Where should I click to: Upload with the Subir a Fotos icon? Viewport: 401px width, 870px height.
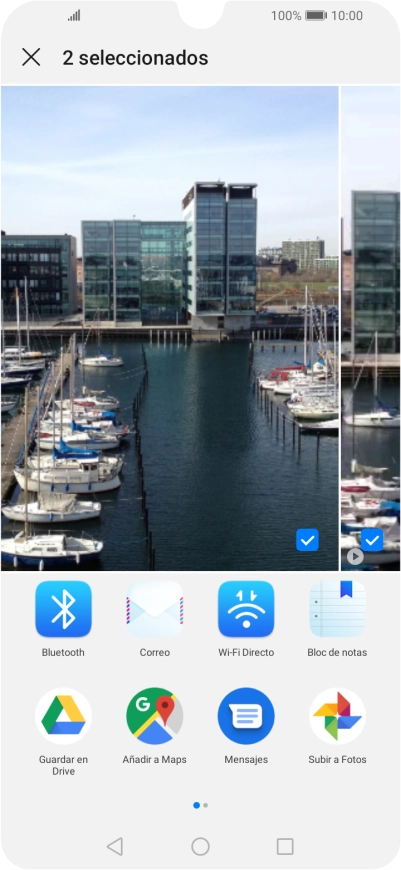(337, 716)
